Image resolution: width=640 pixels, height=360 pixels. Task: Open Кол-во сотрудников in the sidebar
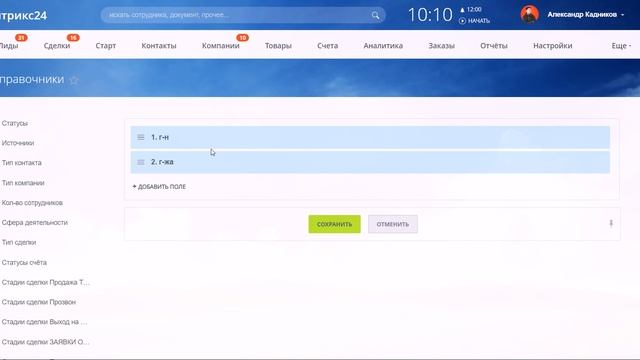click(x=32, y=203)
